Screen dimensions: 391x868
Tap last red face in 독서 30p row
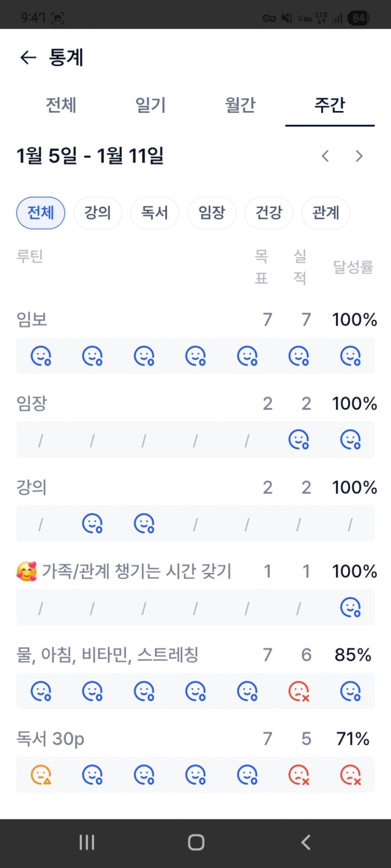pos(350,775)
